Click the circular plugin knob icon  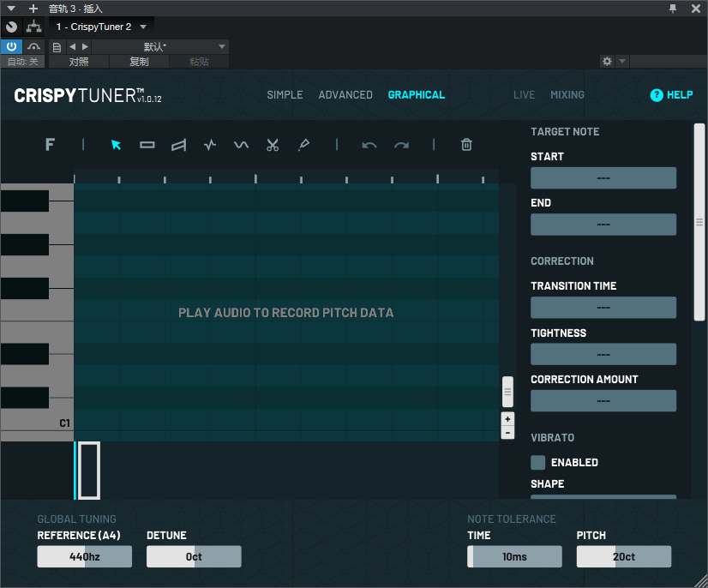11,27
